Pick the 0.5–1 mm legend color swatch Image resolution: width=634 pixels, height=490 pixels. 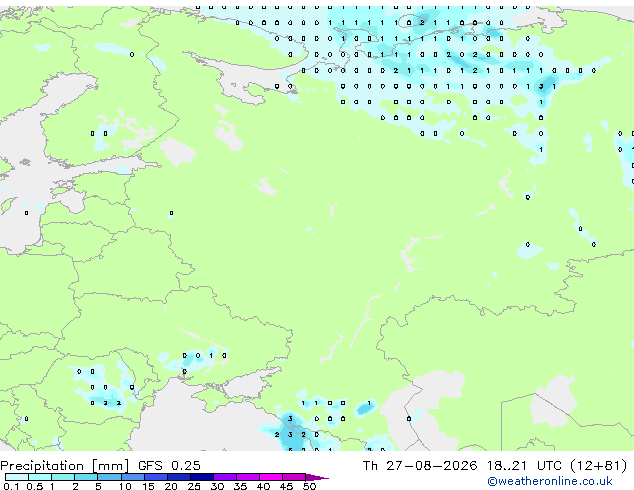tap(40, 477)
